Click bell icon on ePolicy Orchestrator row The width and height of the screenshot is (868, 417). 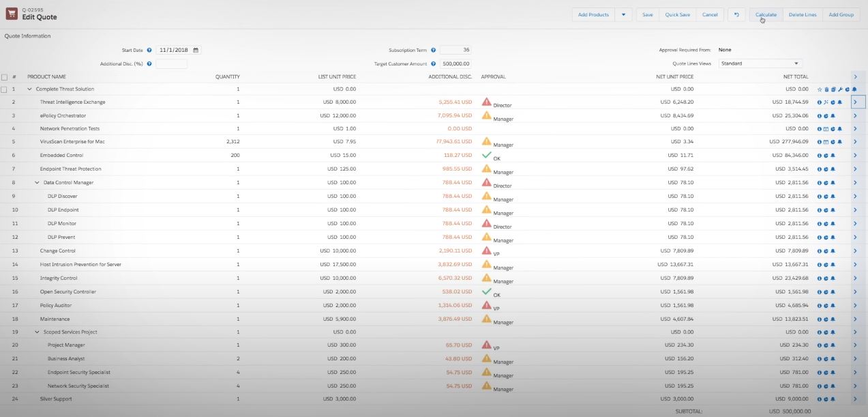point(833,116)
